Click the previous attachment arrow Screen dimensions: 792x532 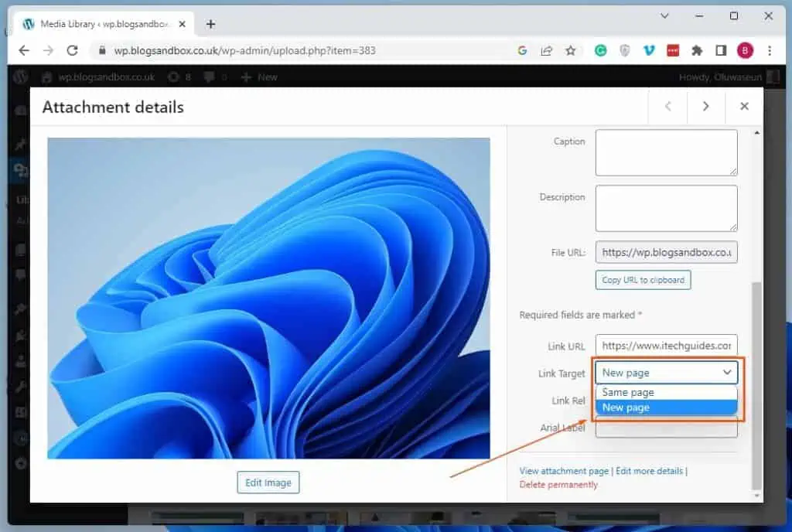[667, 107]
